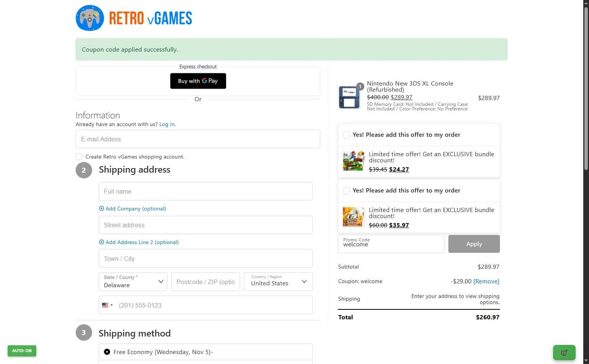Click the plus icon beside Add Address Line 2
The height and width of the screenshot is (364, 589).
101,242
